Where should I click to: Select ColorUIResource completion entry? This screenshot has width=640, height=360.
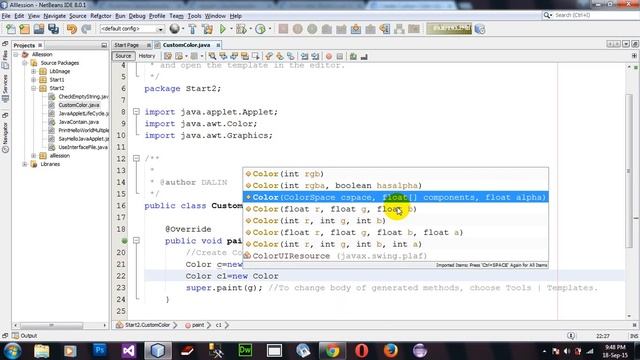point(395,256)
